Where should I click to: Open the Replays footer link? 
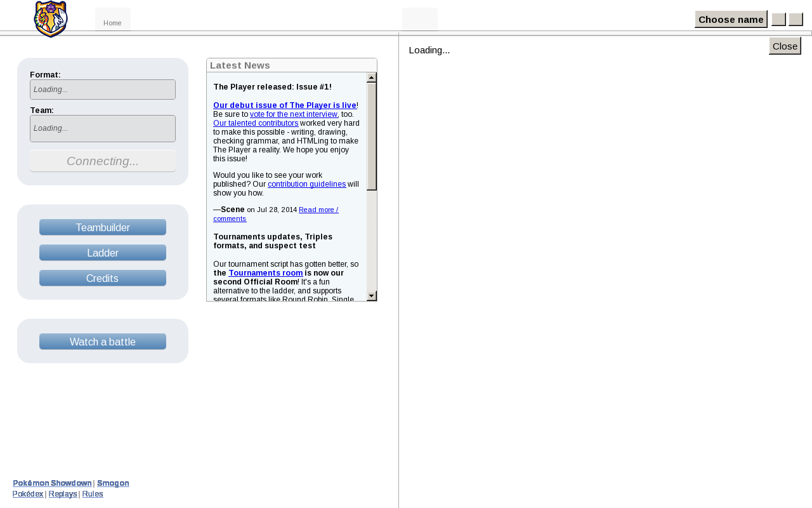tap(63, 494)
